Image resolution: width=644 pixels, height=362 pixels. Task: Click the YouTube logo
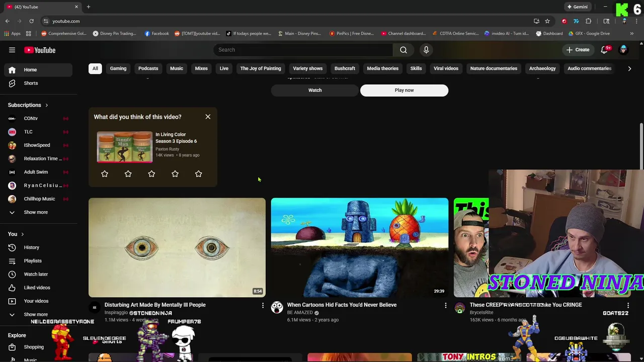(40, 50)
